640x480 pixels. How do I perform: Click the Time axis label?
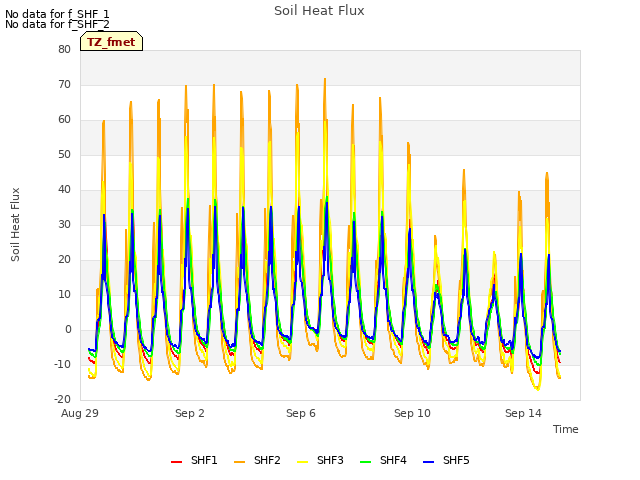pos(566,429)
